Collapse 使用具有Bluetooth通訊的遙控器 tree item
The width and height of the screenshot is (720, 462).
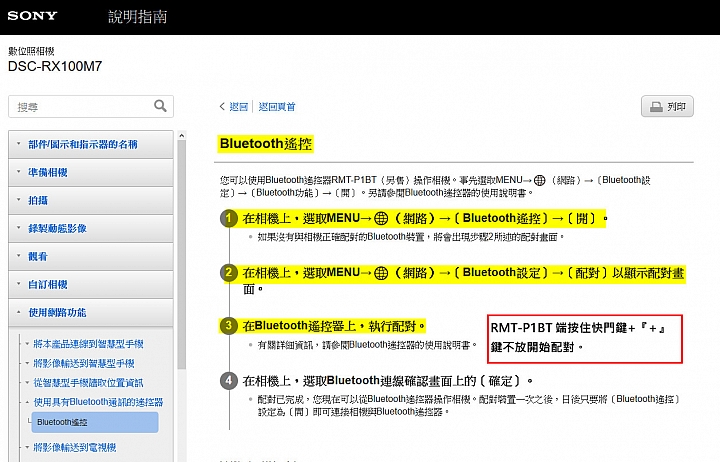(98, 402)
